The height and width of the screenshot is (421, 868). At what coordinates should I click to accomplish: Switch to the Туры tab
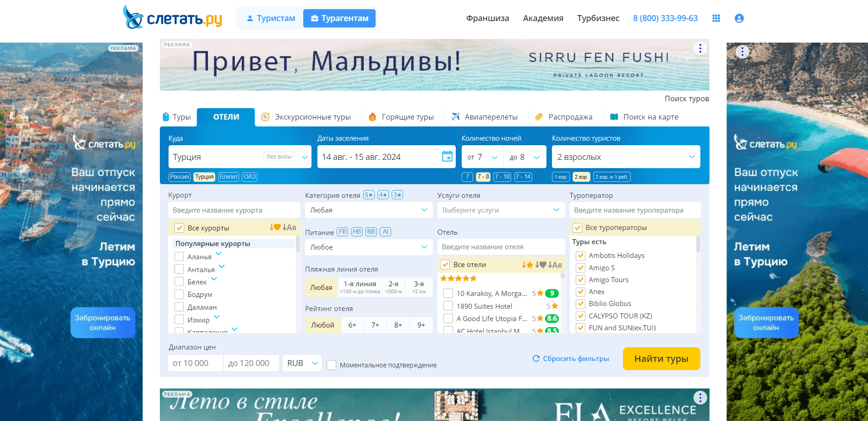click(x=177, y=117)
